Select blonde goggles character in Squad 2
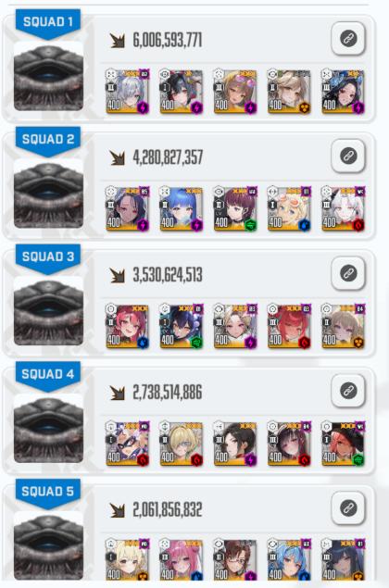The image size is (389, 588). (289, 209)
